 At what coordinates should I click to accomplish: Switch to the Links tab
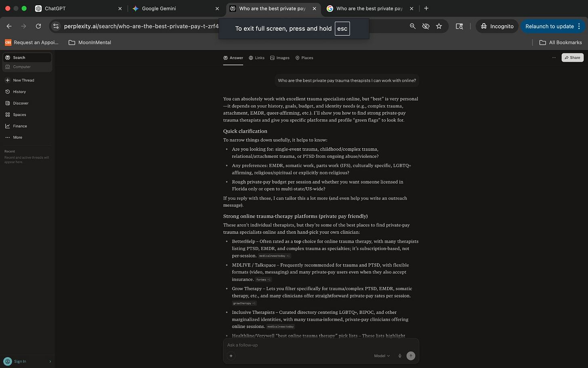[x=257, y=58]
